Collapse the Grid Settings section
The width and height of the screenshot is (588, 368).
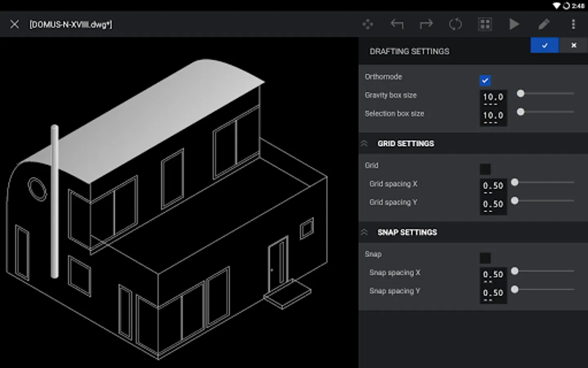(364, 144)
